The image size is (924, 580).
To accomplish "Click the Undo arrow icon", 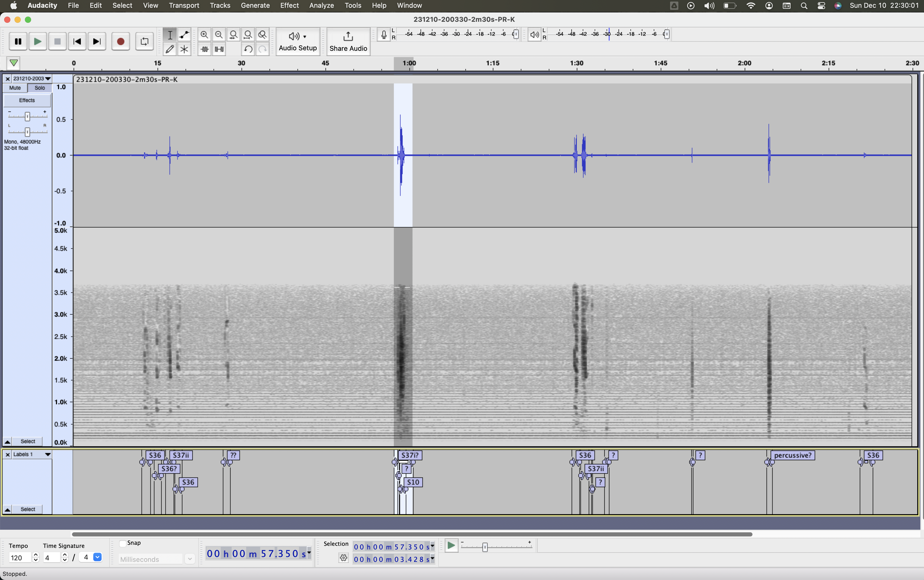I will point(248,49).
